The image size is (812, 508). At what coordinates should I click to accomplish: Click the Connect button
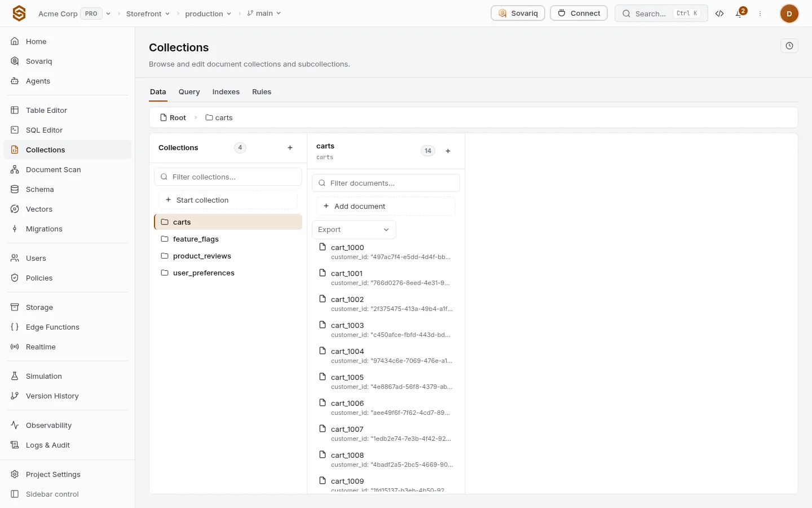click(579, 13)
